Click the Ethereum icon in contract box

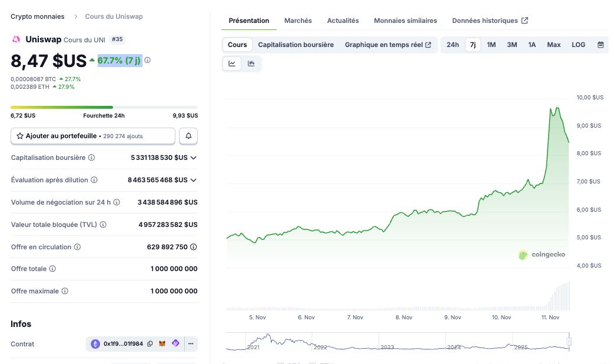[95, 343]
